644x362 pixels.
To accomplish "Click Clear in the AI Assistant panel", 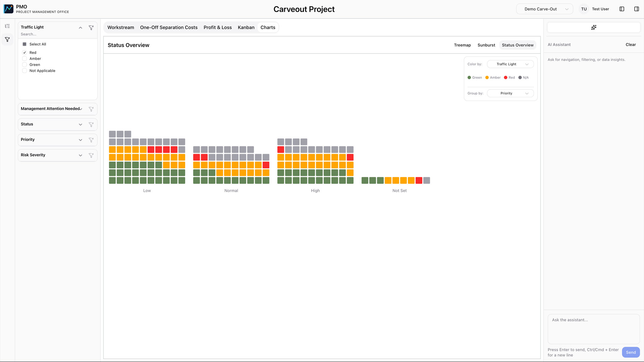I will (631, 44).
